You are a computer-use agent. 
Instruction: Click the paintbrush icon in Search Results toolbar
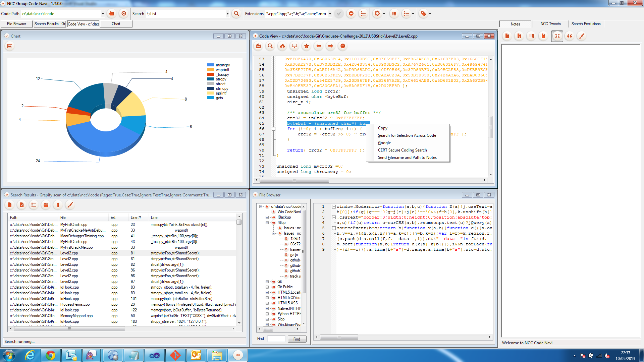70,205
